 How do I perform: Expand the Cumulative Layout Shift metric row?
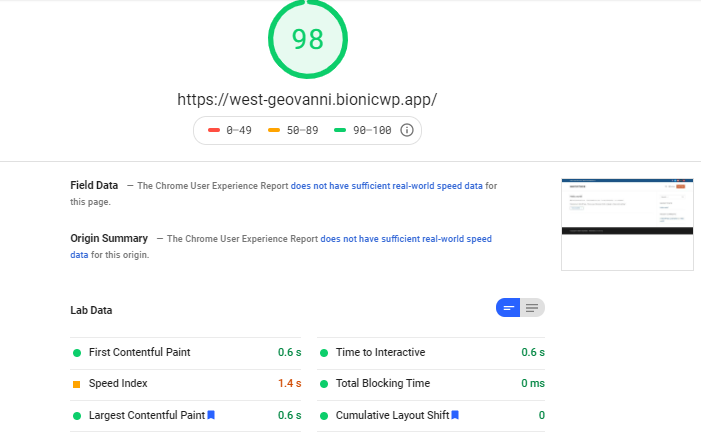point(431,415)
